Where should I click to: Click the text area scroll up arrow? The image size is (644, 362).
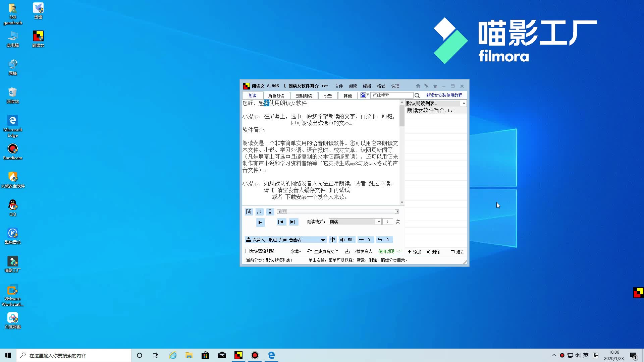pos(402,102)
